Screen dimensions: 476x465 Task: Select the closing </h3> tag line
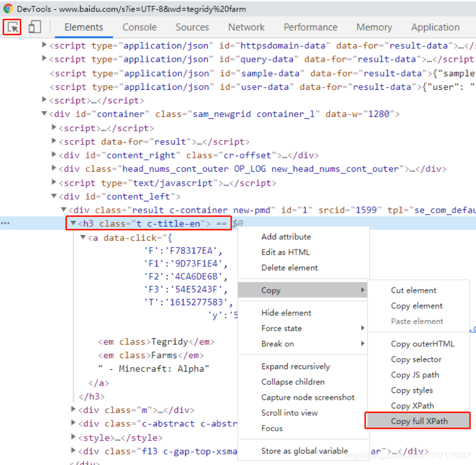92,396
